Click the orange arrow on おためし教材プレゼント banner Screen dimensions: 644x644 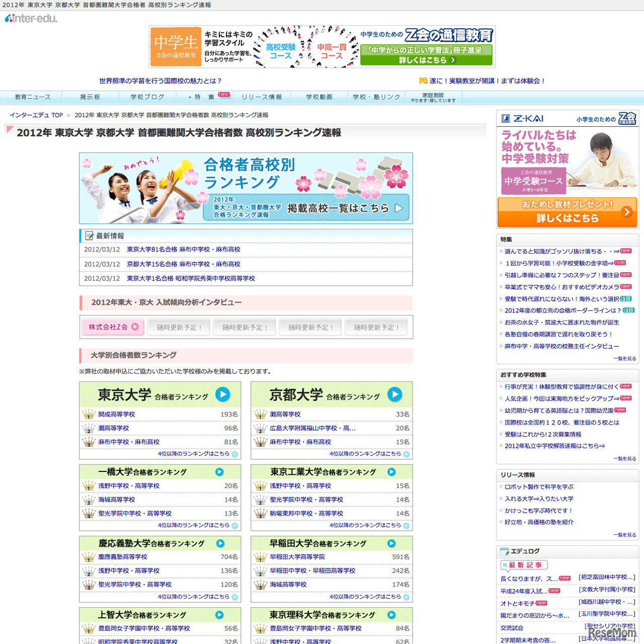627,212
